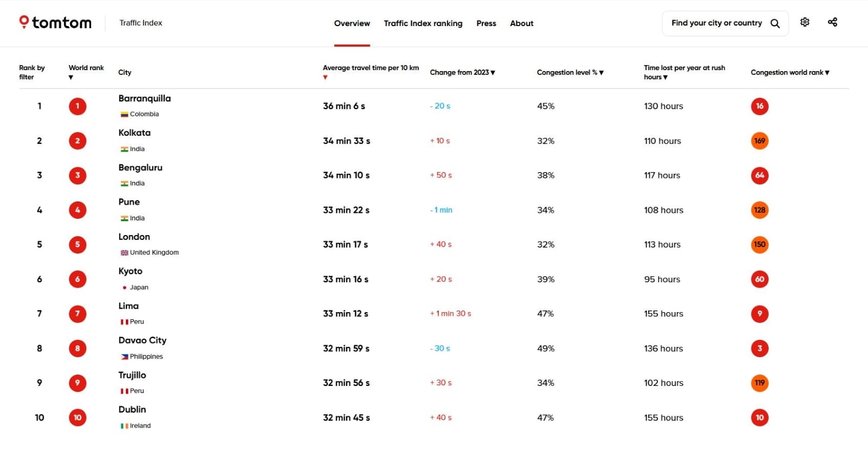Open the Press menu item
868x450 pixels.
pos(486,23)
